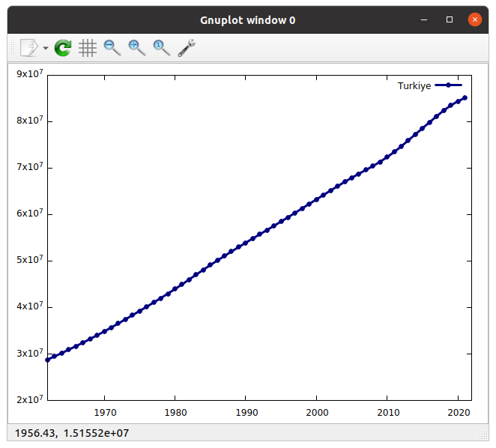Viewport: 496px width, 448px height.
Task: Click the green replot refresh icon
Action: 64,48
